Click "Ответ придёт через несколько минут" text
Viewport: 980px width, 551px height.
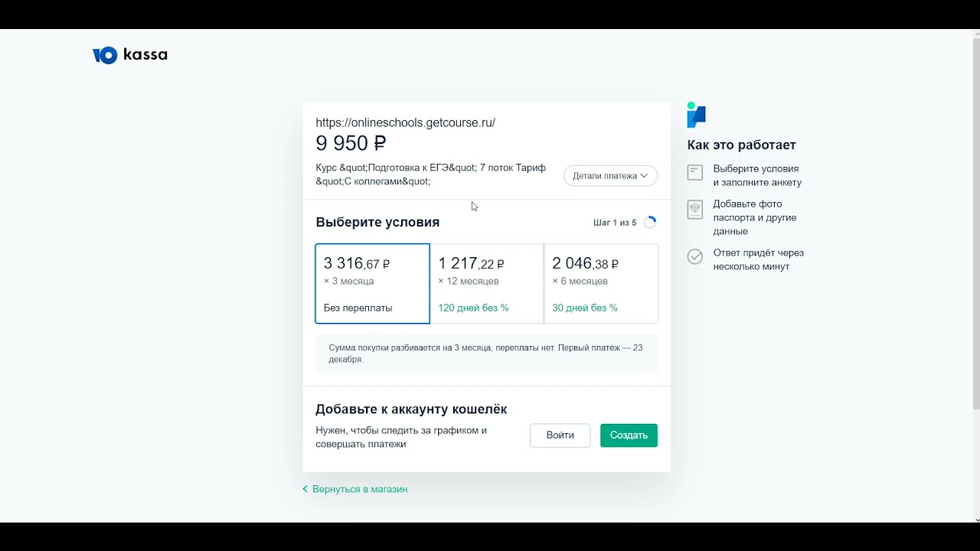pyautogui.click(x=759, y=259)
